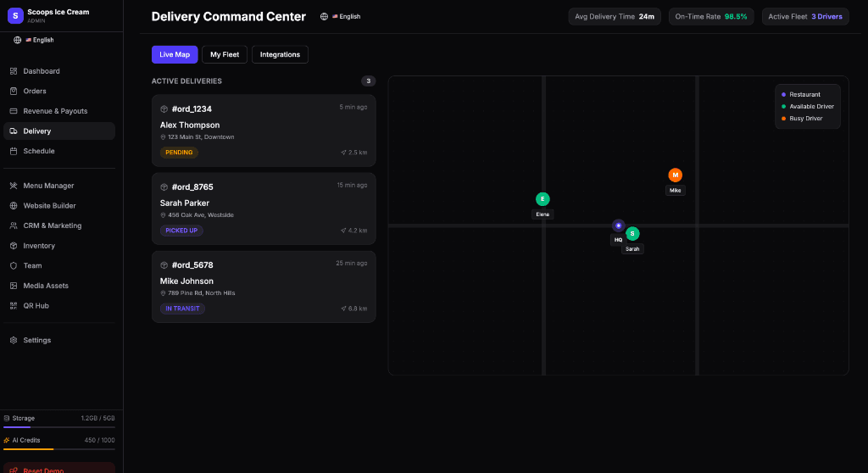Click Sarah's green driver marker

click(x=632, y=234)
